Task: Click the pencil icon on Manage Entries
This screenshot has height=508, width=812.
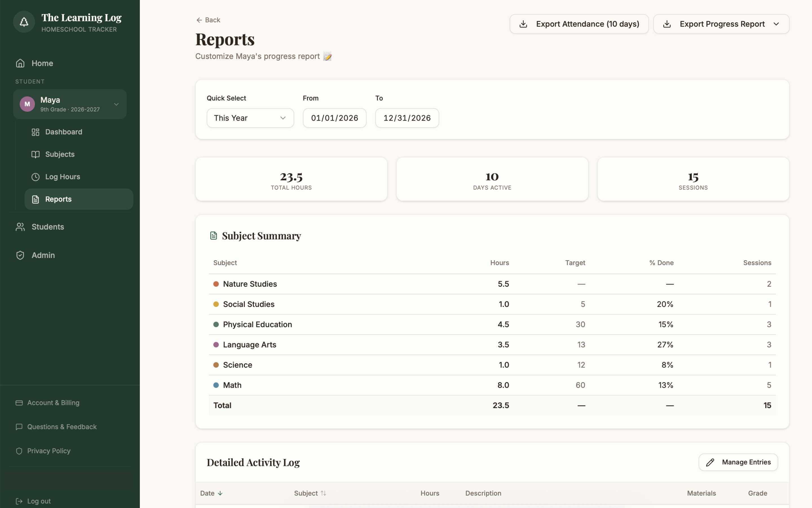Action: (x=710, y=462)
